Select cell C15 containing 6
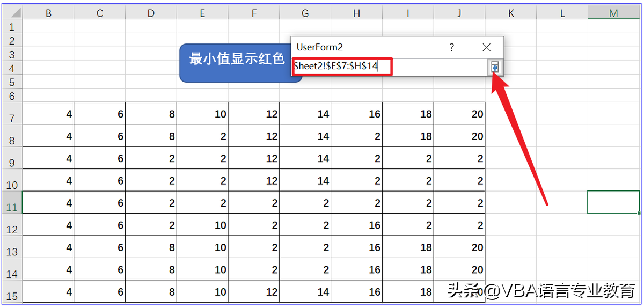 (x=100, y=291)
